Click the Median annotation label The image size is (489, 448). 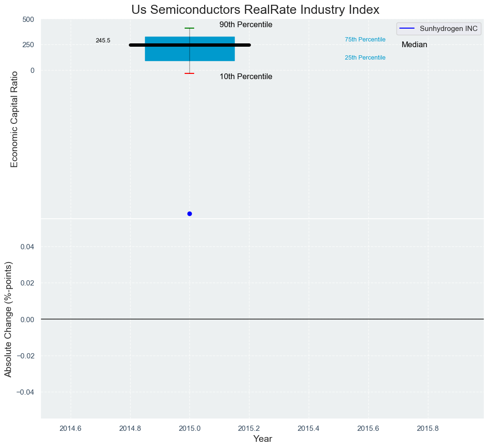pos(414,45)
